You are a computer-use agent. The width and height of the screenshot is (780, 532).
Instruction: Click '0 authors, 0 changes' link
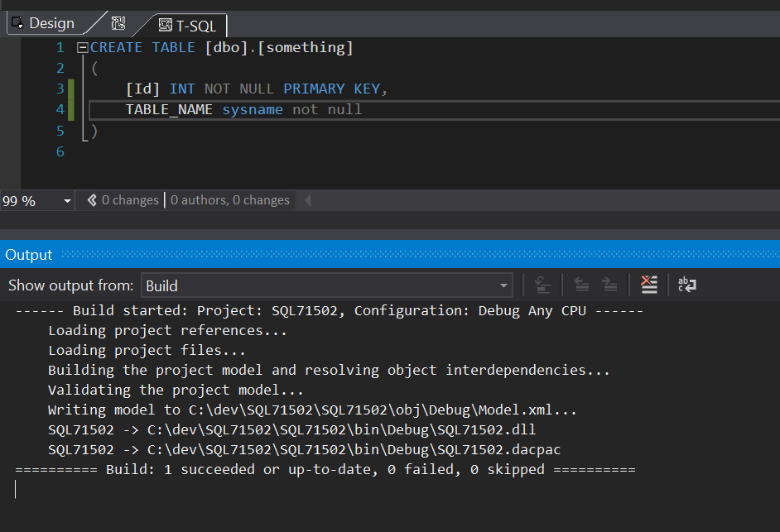(230, 200)
